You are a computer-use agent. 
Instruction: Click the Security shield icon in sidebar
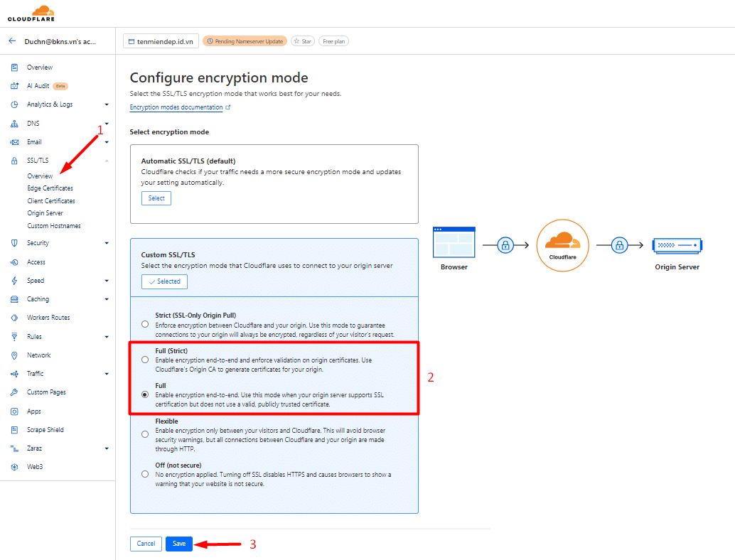(14, 243)
